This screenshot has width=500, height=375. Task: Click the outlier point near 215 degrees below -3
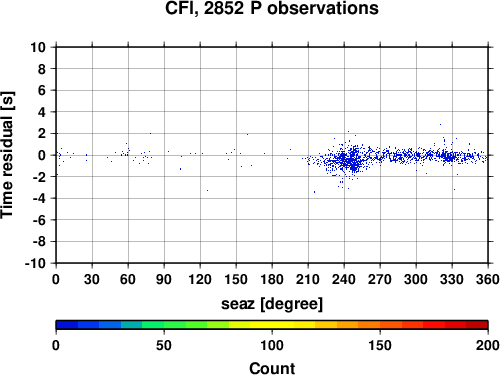[314, 192]
